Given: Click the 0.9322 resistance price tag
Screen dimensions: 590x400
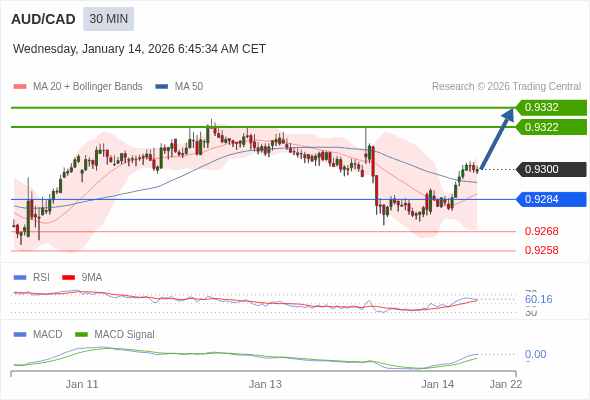Looking at the screenshot, I should point(551,127).
